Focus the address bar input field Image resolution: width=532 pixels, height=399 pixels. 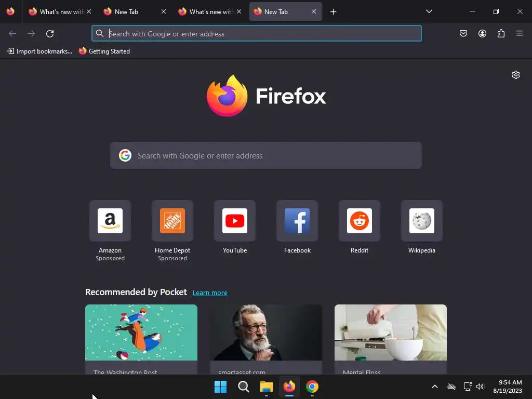[x=257, y=34]
